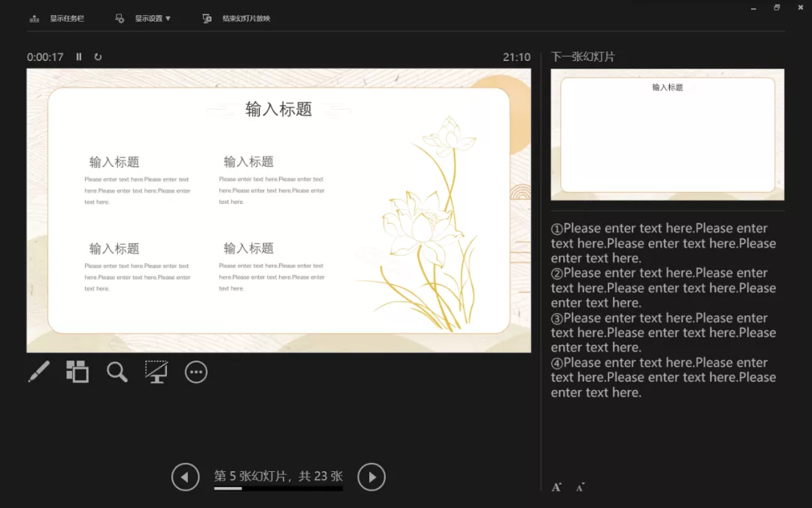Open more slide show options ellipsis
812x508 pixels.
[195, 373]
